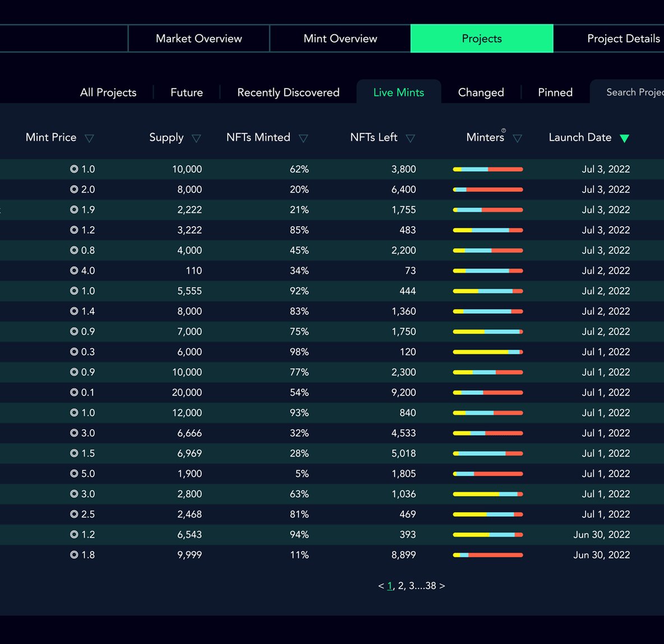Toggle Launch Date sort green triangle

point(624,138)
